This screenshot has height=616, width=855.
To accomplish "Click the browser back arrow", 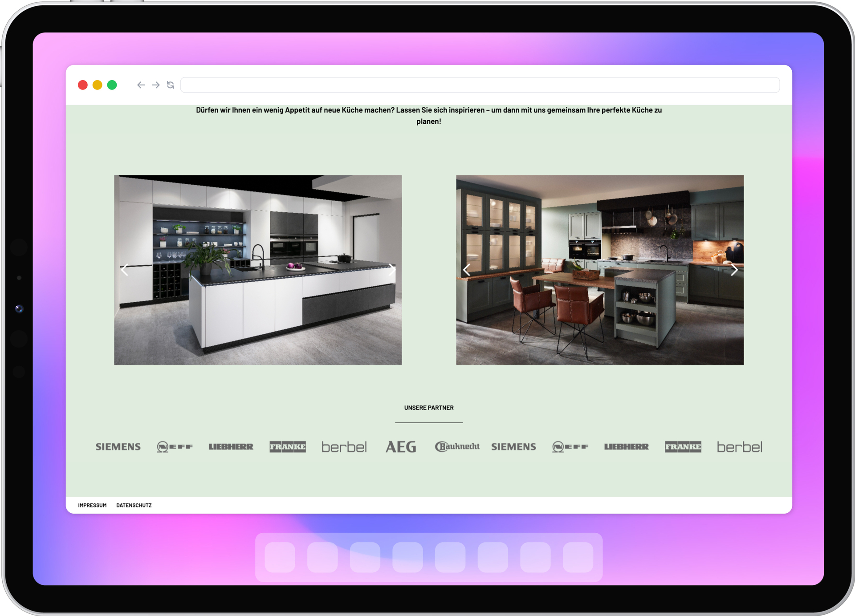I will tap(141, 85).
